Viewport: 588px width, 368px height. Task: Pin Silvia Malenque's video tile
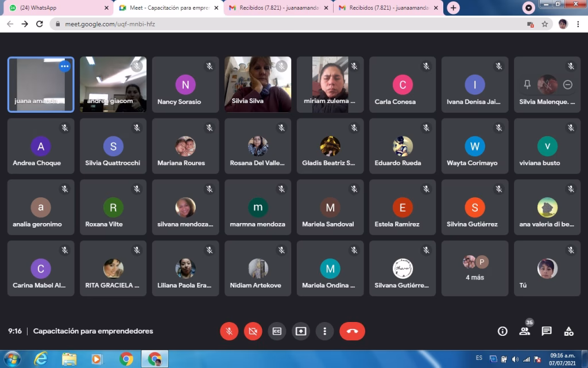coord(527,85)
